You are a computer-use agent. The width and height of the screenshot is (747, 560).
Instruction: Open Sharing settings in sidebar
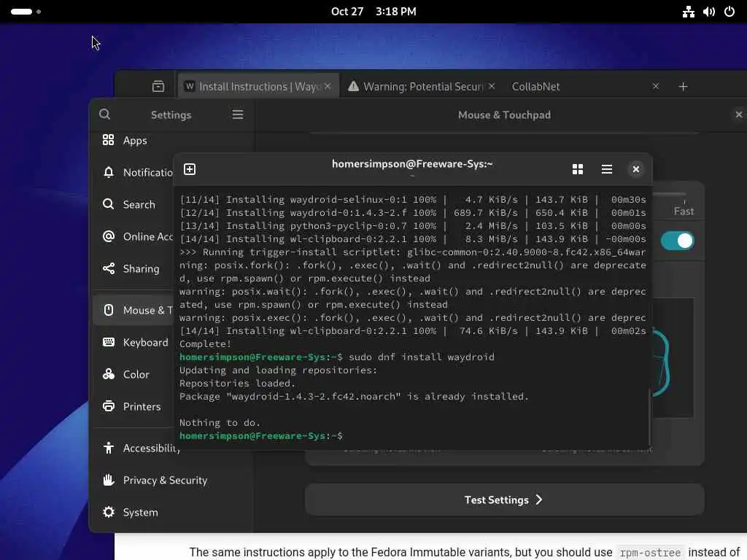133,268
